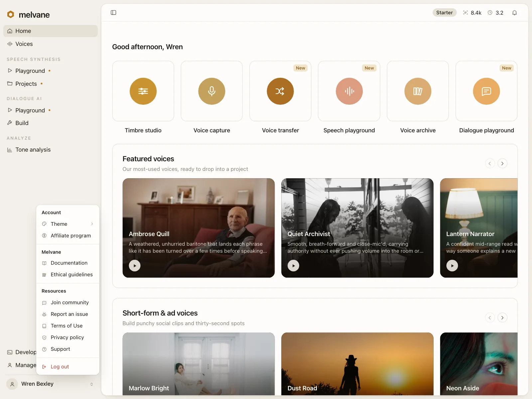This screenshot has height=399, width=532.
Task: Click the Starter plan badge
Action: point(445,13)
